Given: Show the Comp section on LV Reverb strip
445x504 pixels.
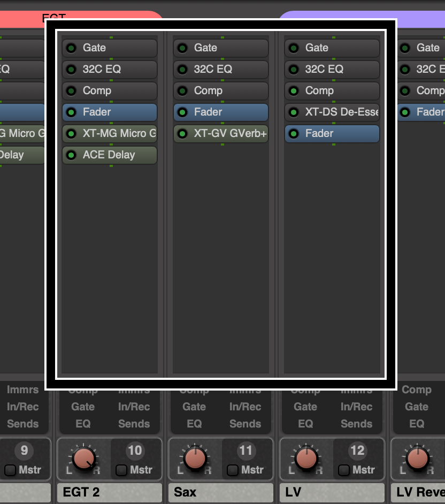Looking at the screenshot, I should (x=417, y=390).
